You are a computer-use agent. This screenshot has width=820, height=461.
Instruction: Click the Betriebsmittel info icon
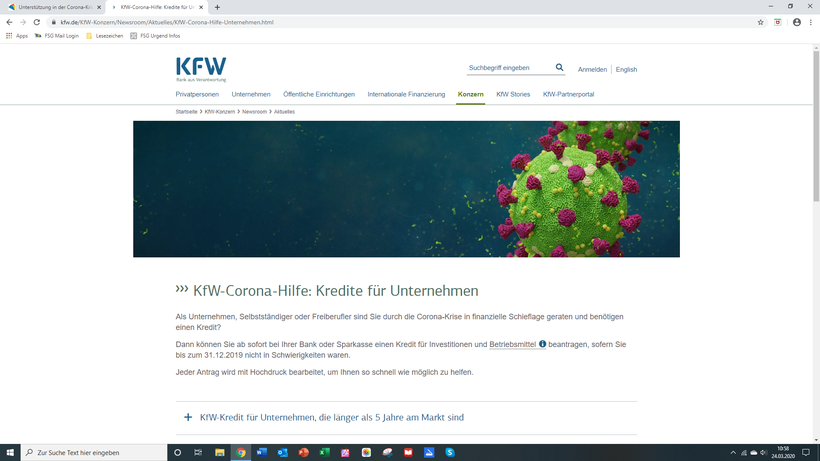click(542, 344)
